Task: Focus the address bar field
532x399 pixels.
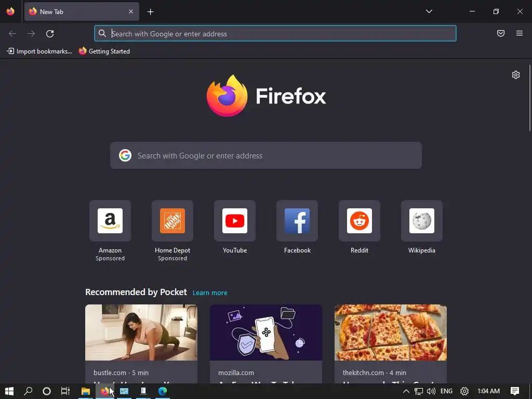Action: coord(275,34)
